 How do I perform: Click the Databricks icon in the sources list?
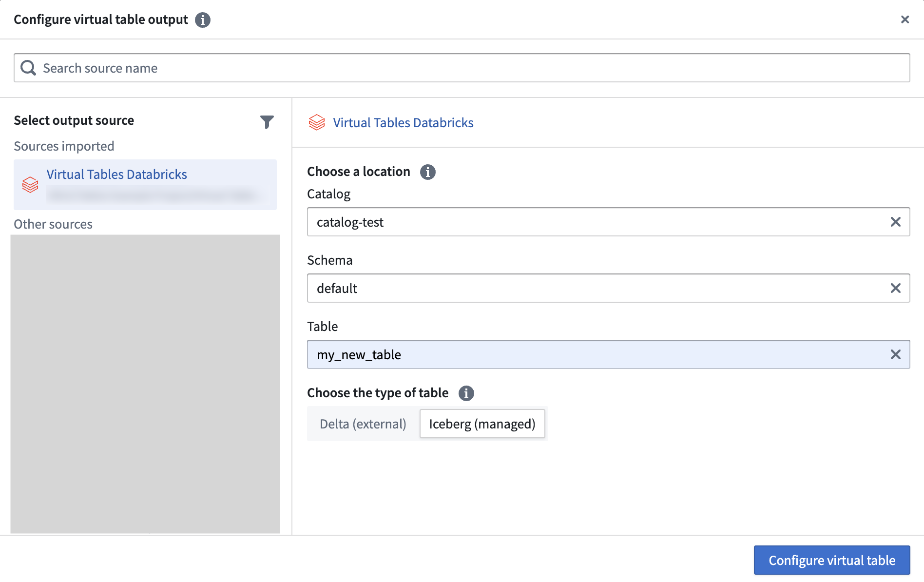pyautogui.click(x=30, y=185)
